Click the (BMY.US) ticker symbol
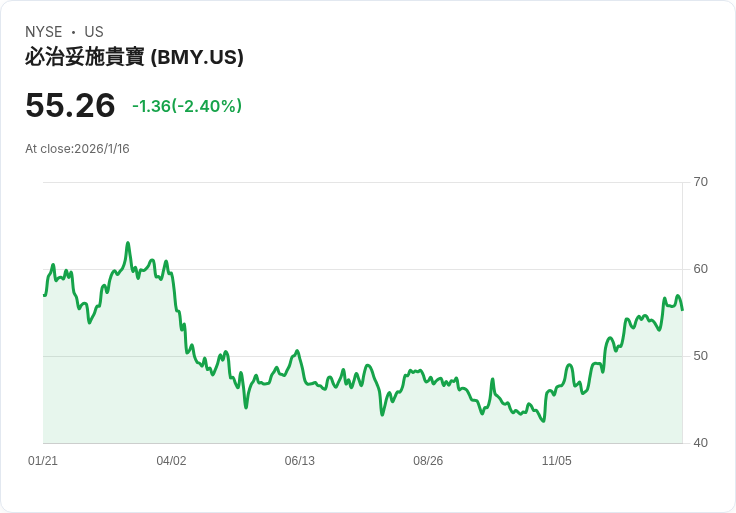The image size is (736, 513). click(x=197, y=57)
